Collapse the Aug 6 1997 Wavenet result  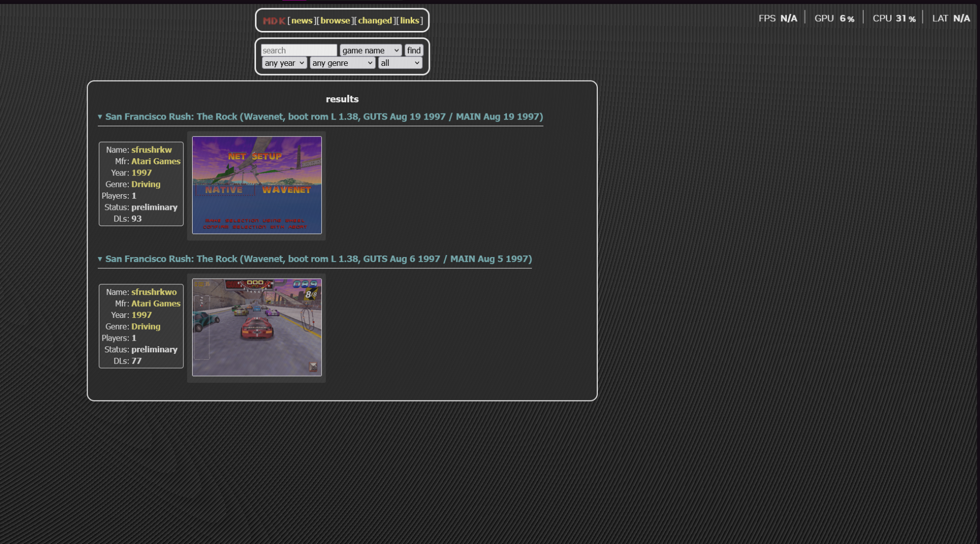pos(100,259)
